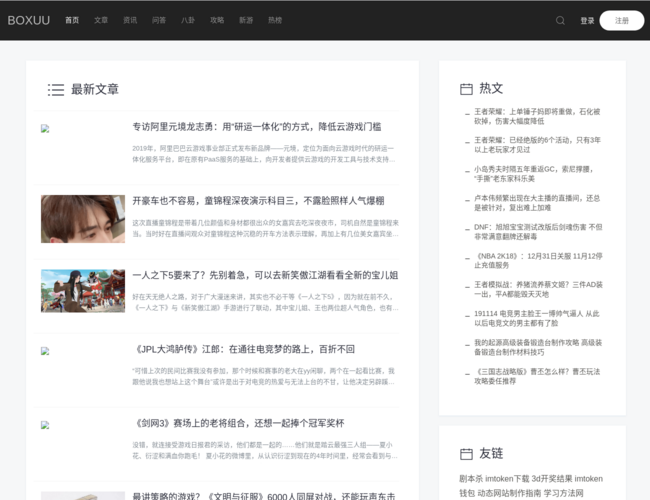Screen dimensions: 650x500
Task: Select the 新游 navigation item
Action: point(246,20)
